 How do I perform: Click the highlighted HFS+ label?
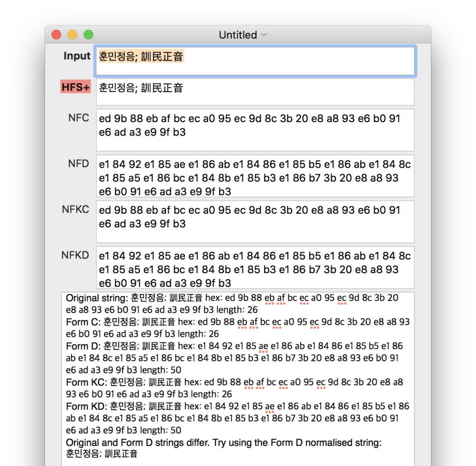click(76, 87)
